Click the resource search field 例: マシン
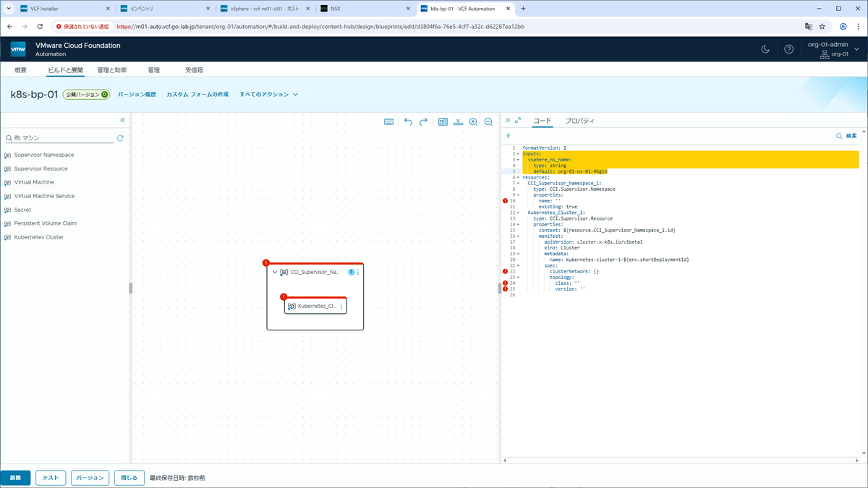The image size is (868, 488). (x=61, y=137)
